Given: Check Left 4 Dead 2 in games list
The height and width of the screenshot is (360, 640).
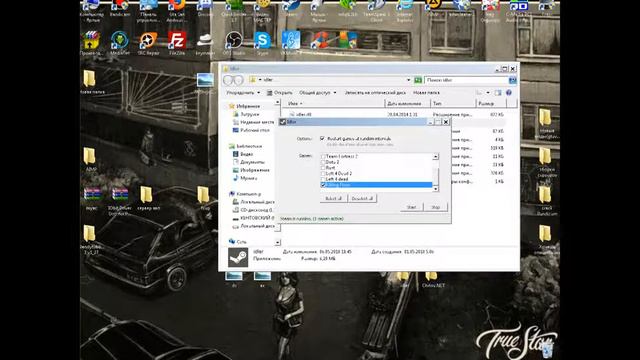Looking at the screenshot, I should pos(323,173).
